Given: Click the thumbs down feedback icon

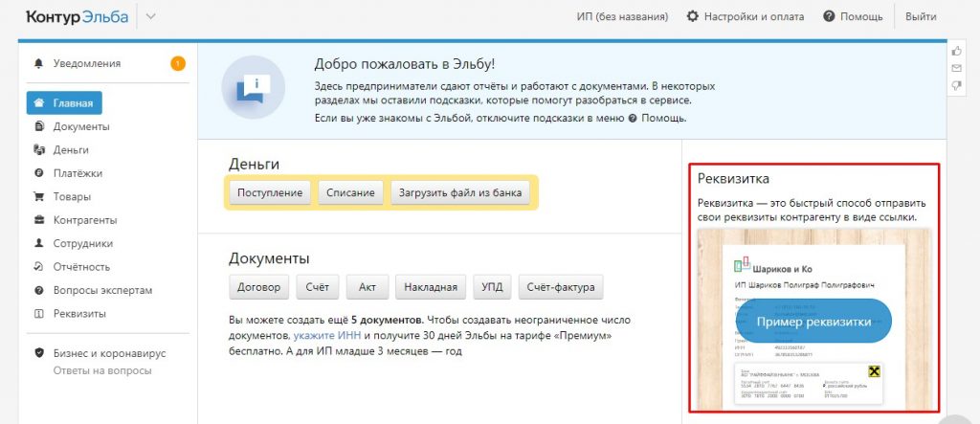Looking at the screenshot, I should click(956, 86).
